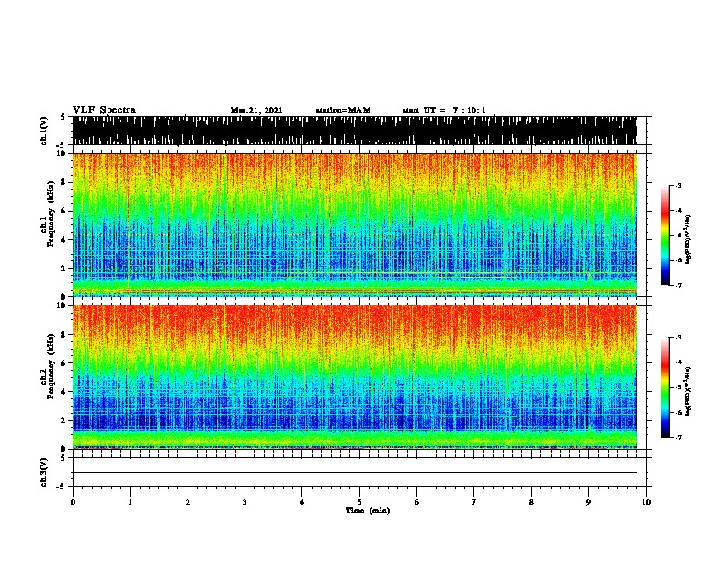The image size is (728, 563).
Task: Click the "-3" top value on ch.1 colorbar
Action: tap(678, 185)
